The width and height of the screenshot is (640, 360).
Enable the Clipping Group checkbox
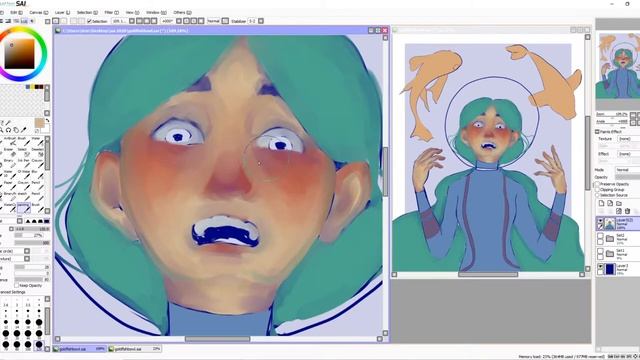[597, 189]
